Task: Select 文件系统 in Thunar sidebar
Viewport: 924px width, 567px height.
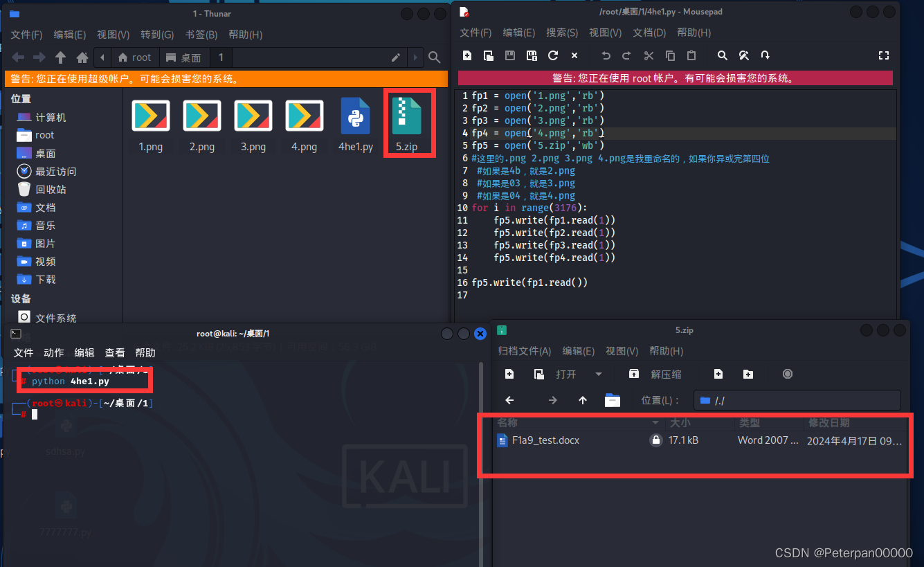Action: click(47, 318)
